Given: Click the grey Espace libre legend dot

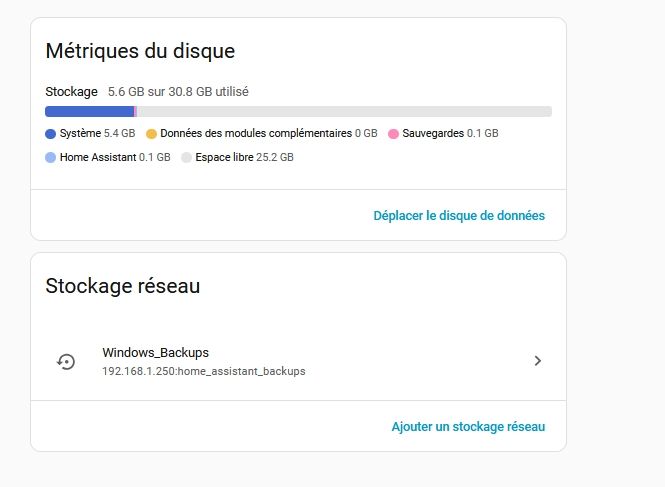Looking at the screenshot, I should pos(186,157).
